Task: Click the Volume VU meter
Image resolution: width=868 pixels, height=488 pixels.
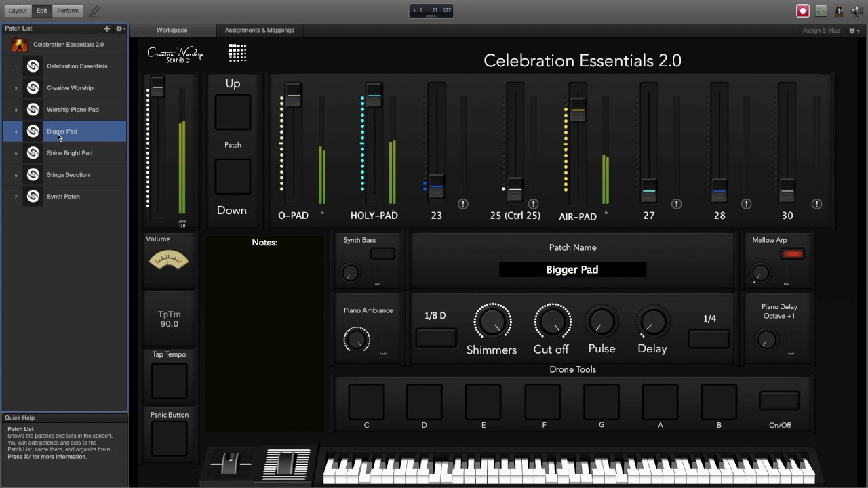Action: (168, 260)
